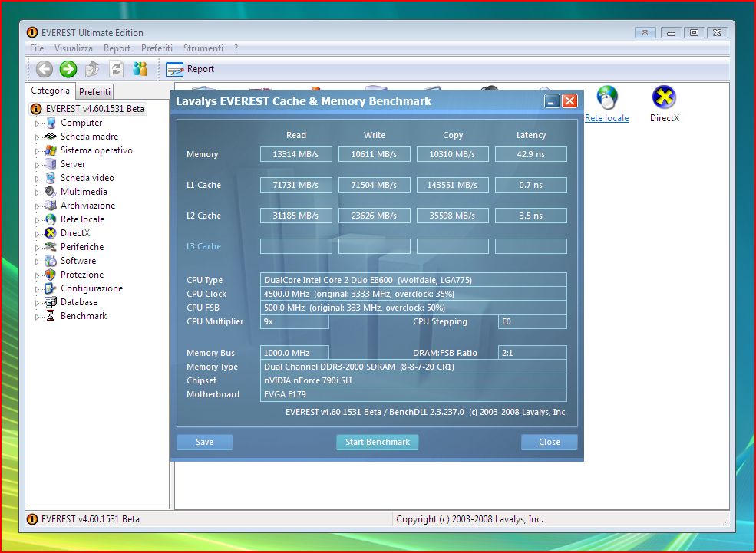Click the Memory Bus 1000.0 MHz field

coord(295,353)
